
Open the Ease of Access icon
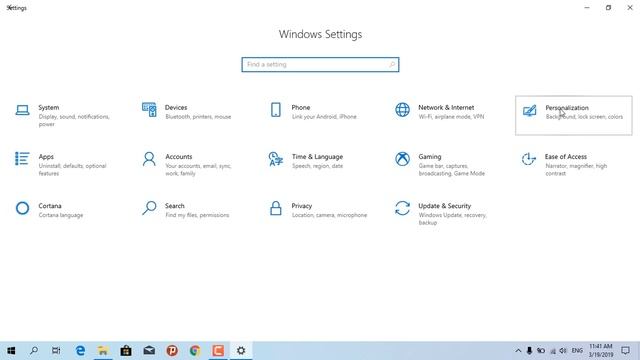(529, 159)
